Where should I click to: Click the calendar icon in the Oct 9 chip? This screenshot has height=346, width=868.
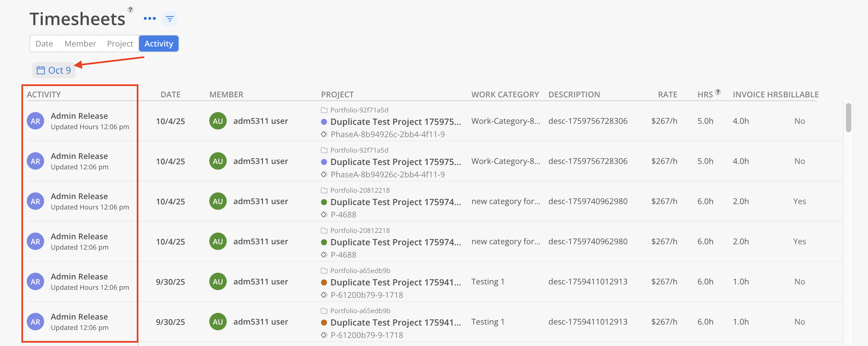click(x=41, y=70)
